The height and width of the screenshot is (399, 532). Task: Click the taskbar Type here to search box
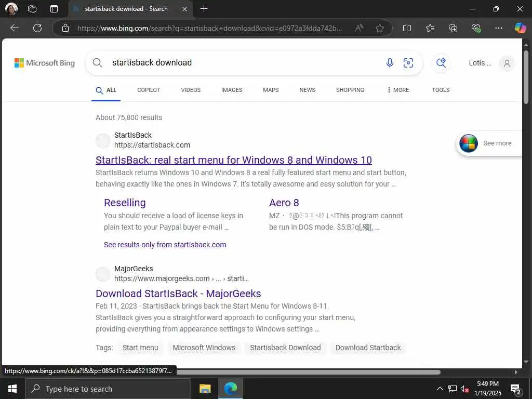coord(108,389)
